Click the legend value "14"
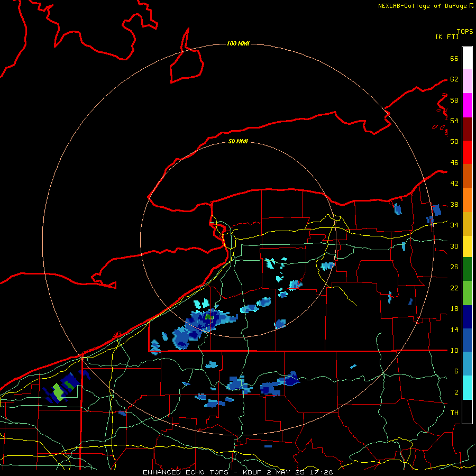Screen dimensions: 476x476 coord(454,329)
